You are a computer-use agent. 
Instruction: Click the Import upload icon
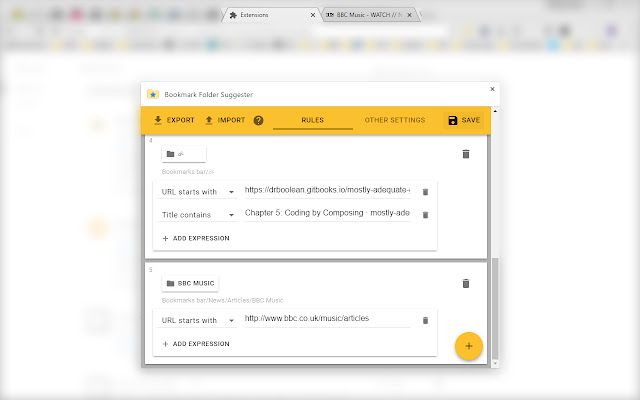pos(209,120)
